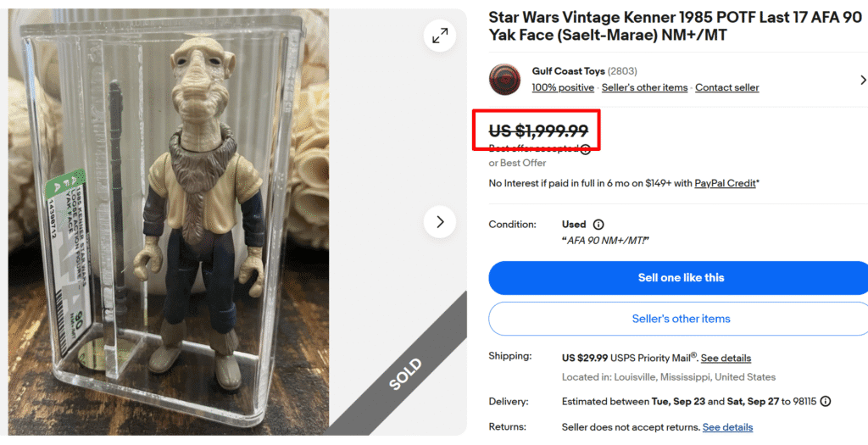Open the Best offer accepted info icon
The image size is (868, 445).
click(x=585, y=149)
